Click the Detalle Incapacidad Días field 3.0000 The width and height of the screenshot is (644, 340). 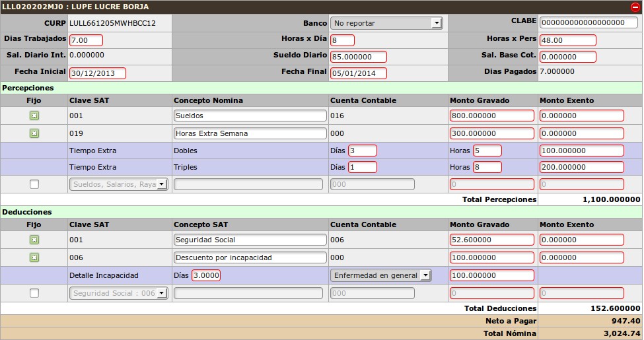click(x=206, y=275)
